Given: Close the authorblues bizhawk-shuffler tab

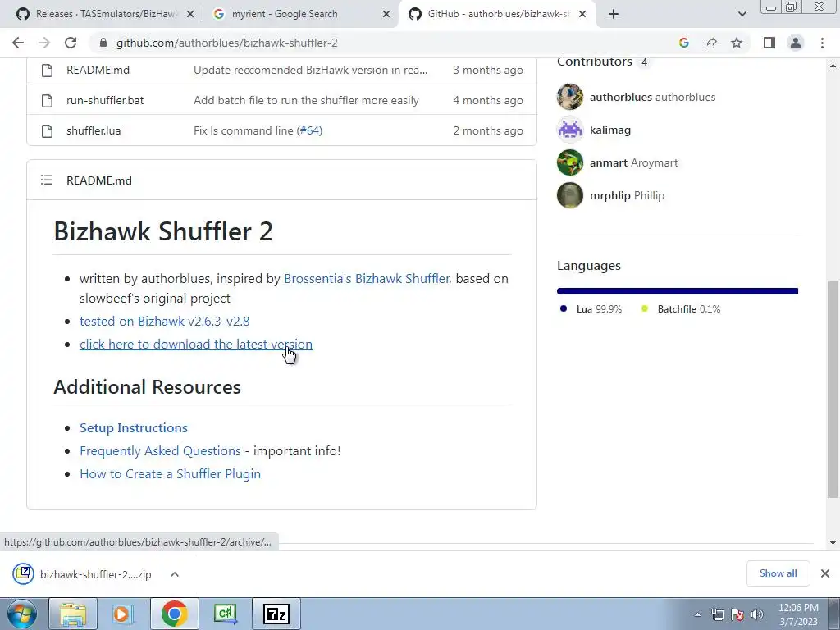Looking at the screenshot, I should tap(583, 14).
